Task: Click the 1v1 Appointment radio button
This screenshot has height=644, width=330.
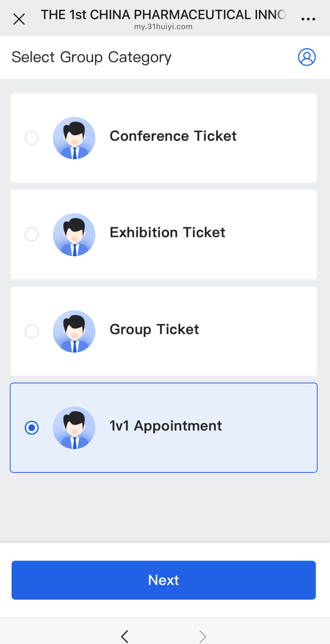Action: coord(32,428)
